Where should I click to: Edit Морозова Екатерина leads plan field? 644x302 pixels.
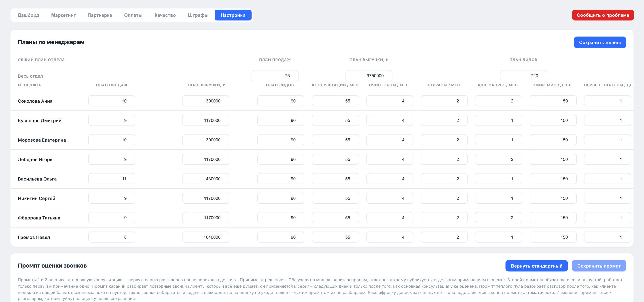point(281,140)
